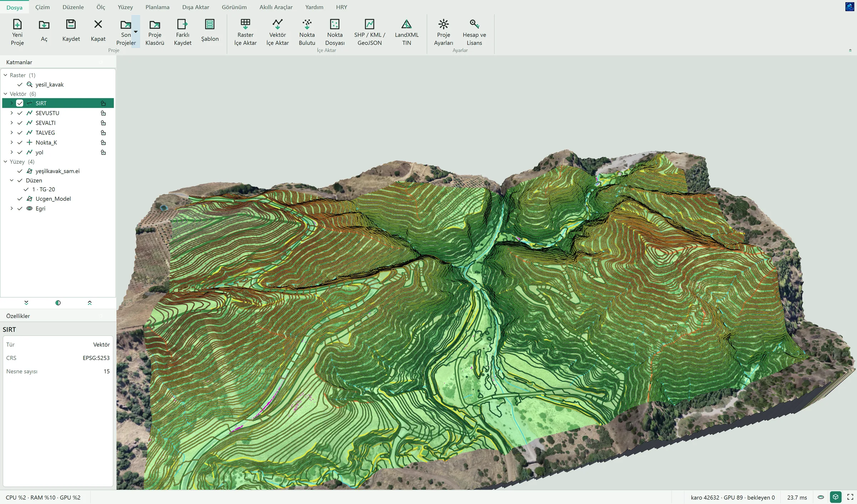This screenshot has height=504, width=857.
Task: Enter fullscreen using the status bar icon
Action: 850,497
